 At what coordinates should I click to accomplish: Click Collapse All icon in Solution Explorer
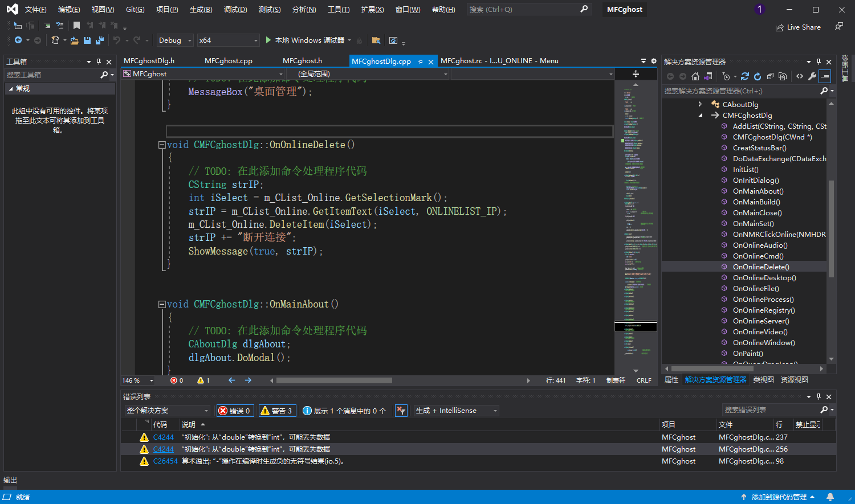click(x=770, y=76)
